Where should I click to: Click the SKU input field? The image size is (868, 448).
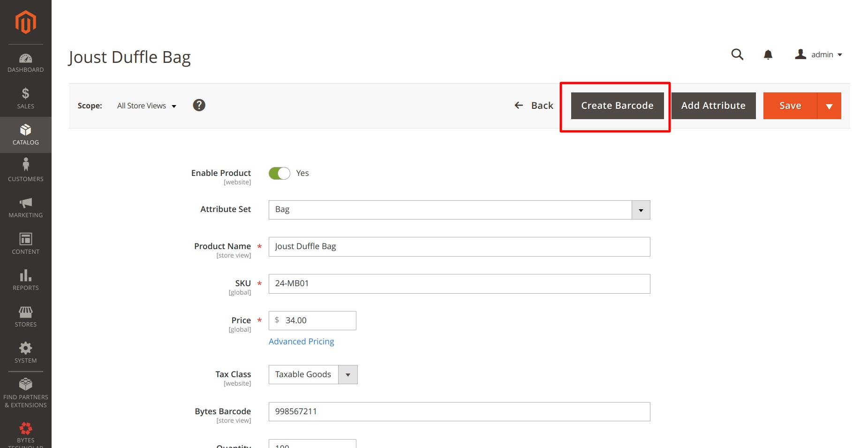459,284
